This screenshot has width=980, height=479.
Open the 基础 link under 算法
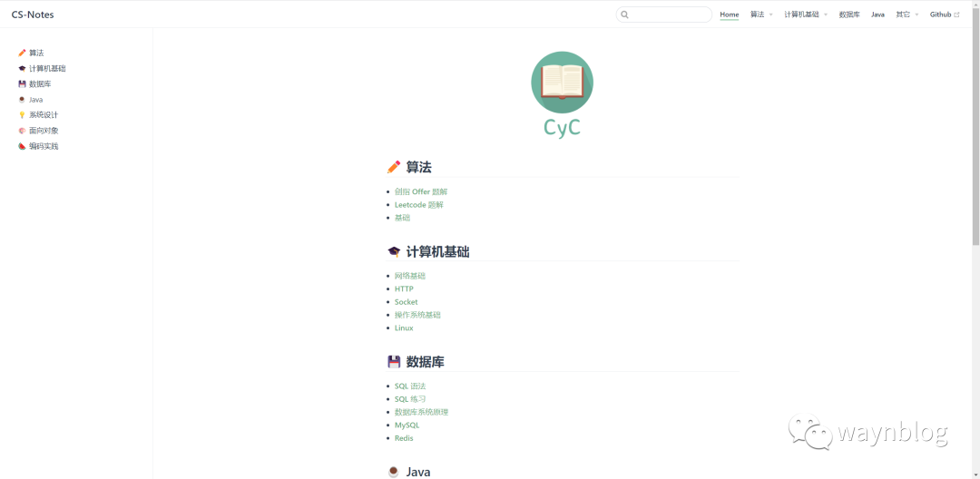click(403, 218)
